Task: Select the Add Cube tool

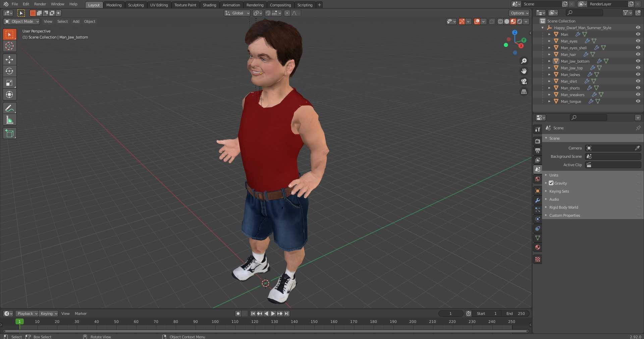Action: coord(9,133)
